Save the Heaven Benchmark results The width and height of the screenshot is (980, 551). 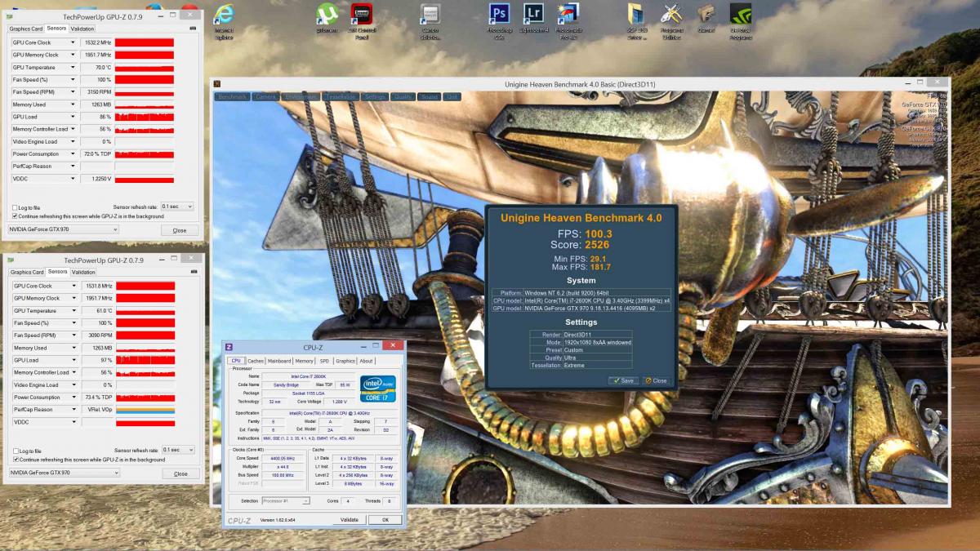click(x=625, y=380)
